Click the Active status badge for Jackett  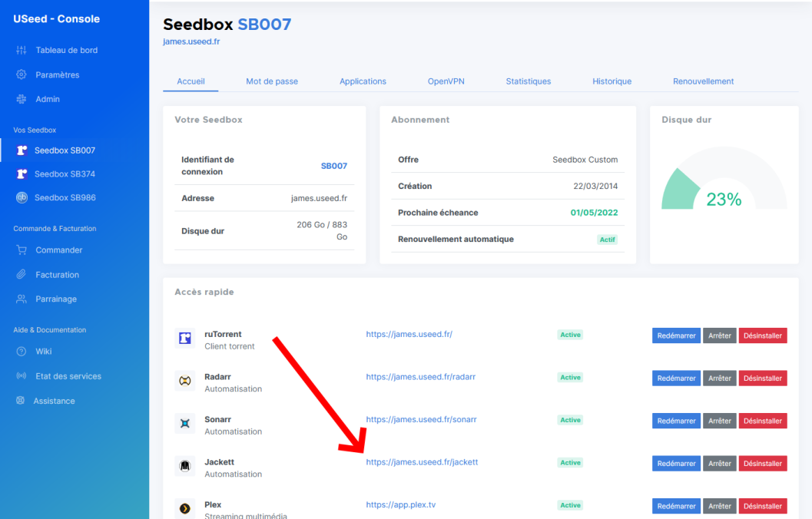[570, 463]
